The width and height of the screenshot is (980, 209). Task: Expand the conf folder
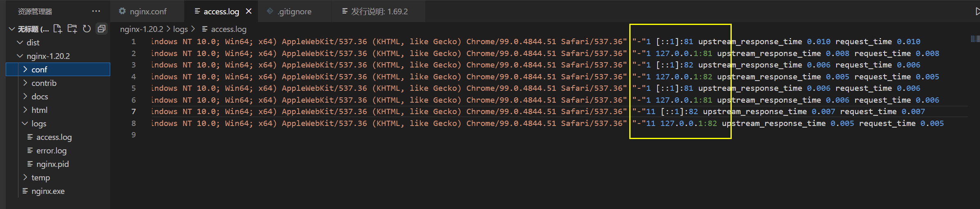[x=25, y=70]
